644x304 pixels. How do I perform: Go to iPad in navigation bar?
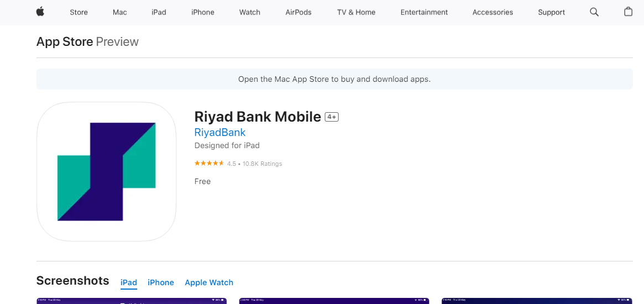[x=159, y=12]
